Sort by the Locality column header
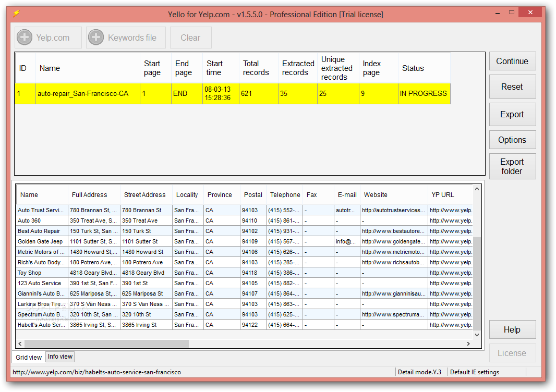 (188, 195)
